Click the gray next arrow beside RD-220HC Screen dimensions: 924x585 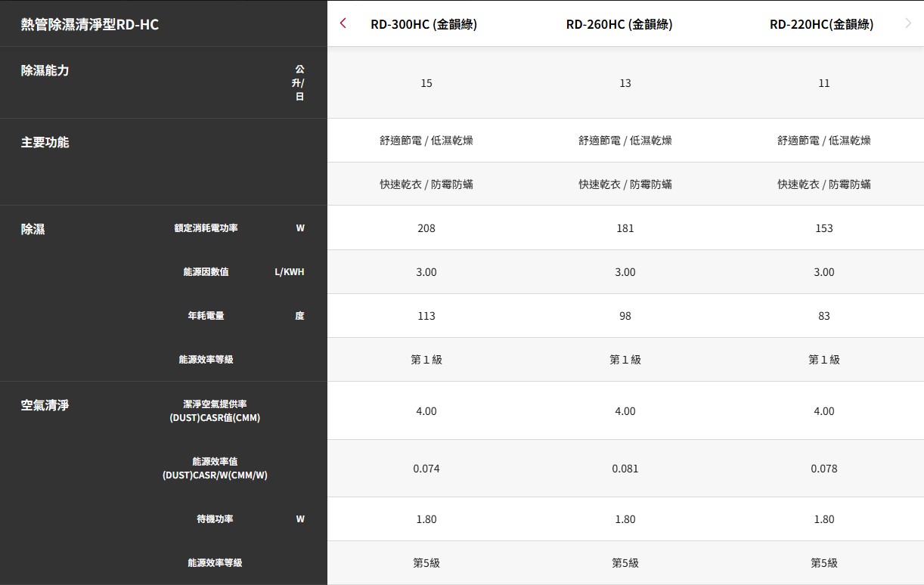coord(908,23)
